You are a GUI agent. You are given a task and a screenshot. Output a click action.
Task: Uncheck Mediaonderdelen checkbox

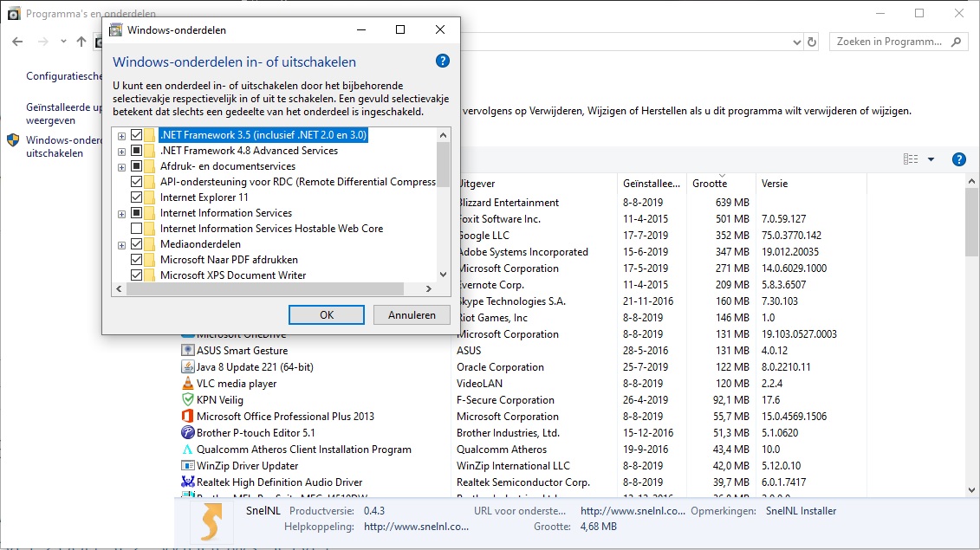(136, 244)
